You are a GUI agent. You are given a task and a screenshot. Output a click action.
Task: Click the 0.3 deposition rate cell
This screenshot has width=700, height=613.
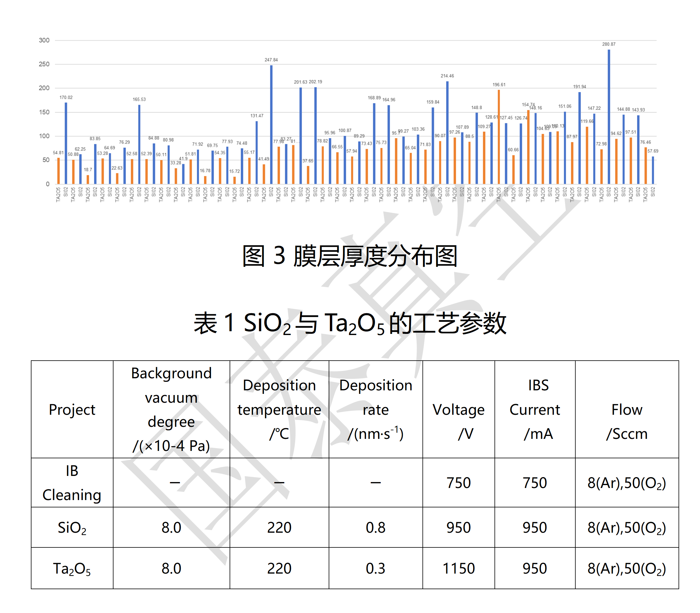[x=375, y=569]
